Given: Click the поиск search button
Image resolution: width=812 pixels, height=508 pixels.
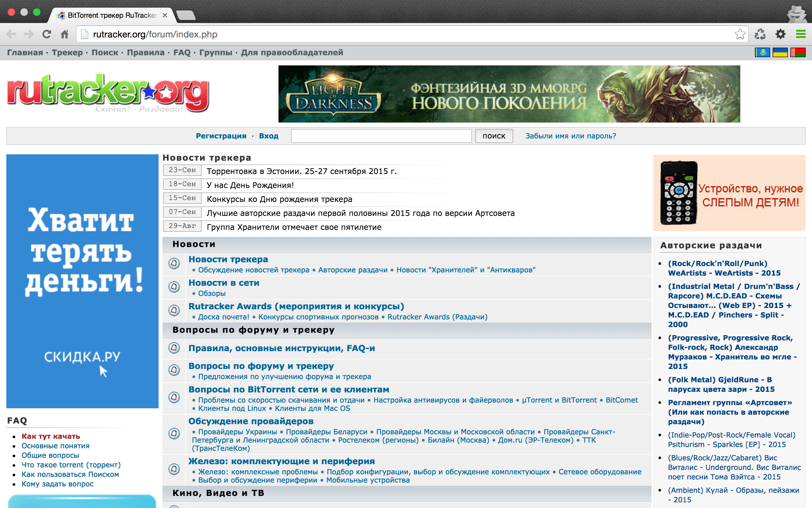Looking at the screenshot, I should pos(494,136).
